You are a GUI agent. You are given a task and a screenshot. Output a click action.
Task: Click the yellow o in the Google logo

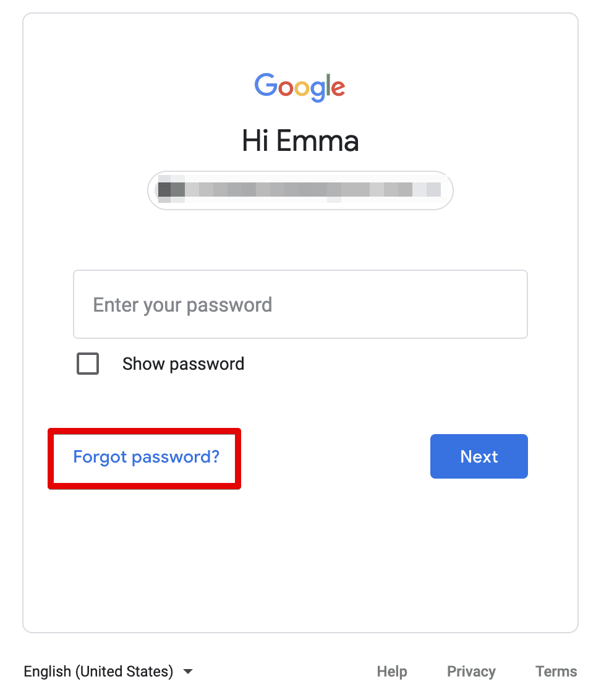(x=303, y=89)
